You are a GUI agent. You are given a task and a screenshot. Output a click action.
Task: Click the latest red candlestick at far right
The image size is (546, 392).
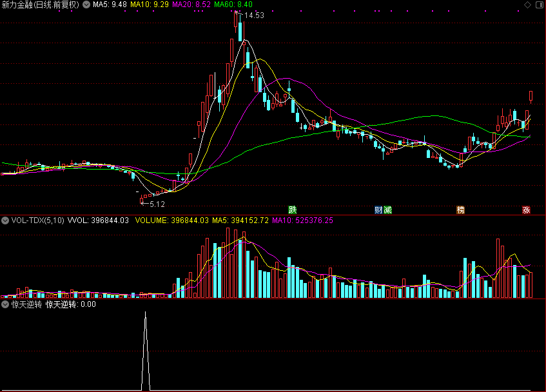[x=531, y=97]
